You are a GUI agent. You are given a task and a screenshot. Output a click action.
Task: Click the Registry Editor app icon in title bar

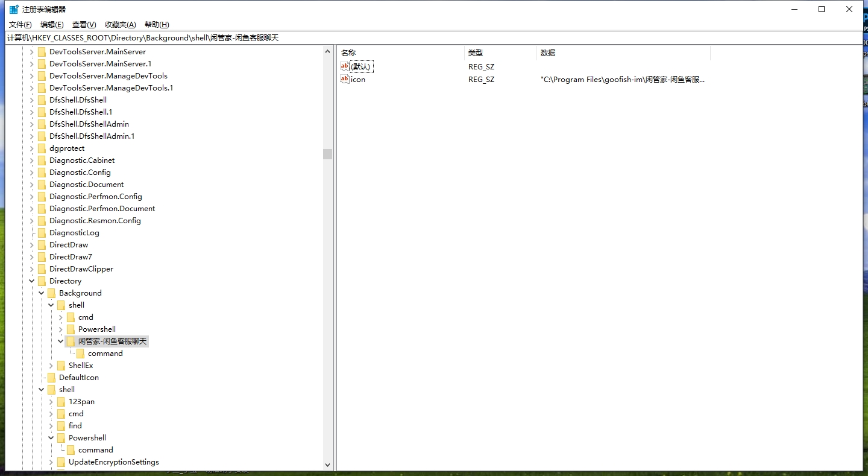(x=14, y=9)
